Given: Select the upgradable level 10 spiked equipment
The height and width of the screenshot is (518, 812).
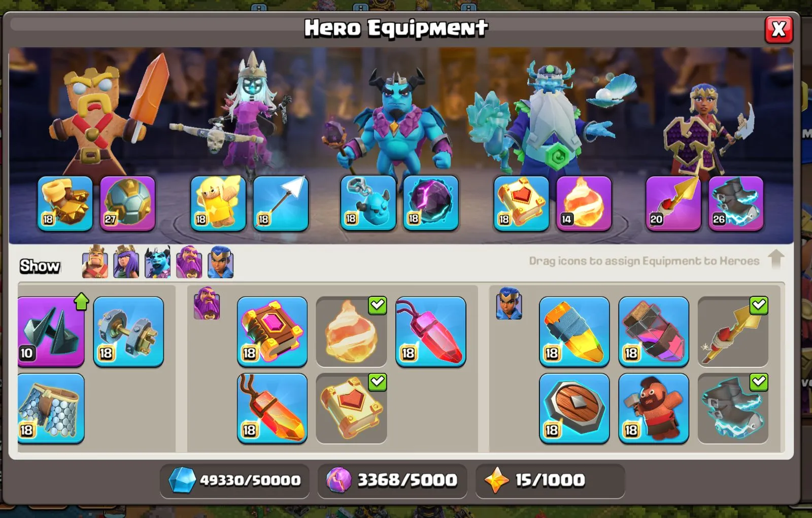Looking at the screenshot, I should (x=51, y=332).
